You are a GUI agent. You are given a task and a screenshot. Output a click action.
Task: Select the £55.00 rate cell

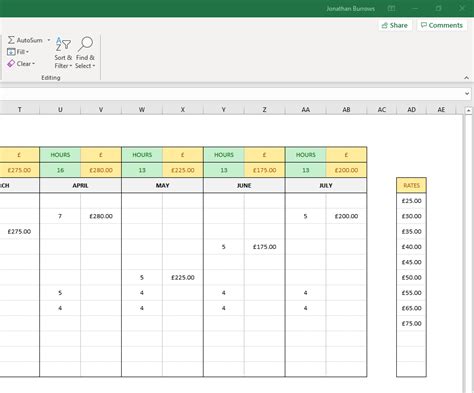(411, 293)
